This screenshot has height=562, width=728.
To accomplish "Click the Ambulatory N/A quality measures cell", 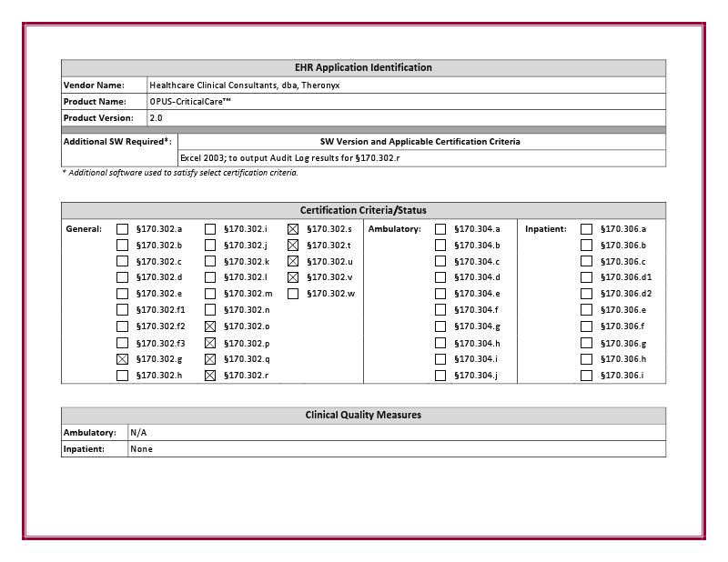I will pos(396,433).
